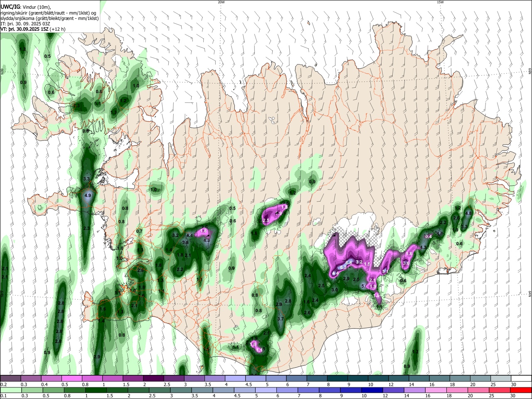The image size is (532, 399).
Task: Click the 20W longitude label
Action: (x=221, y=2)
